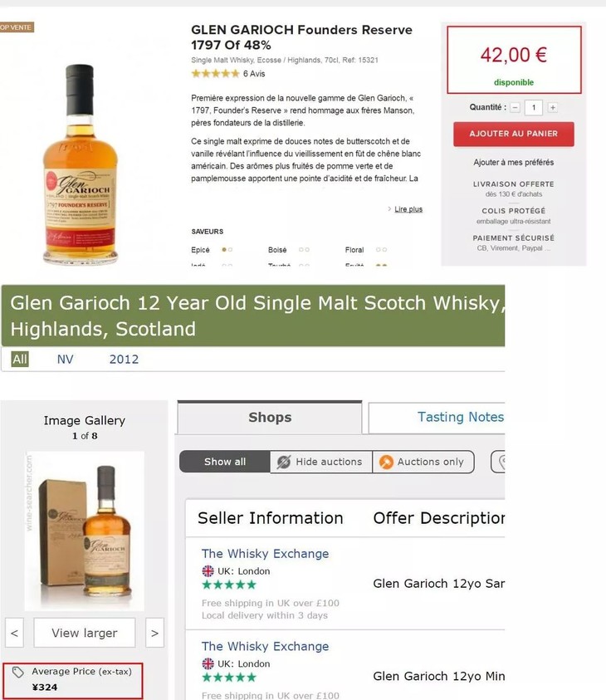
Task: Switch to the Shops tab
Action: tap(270, 418)
